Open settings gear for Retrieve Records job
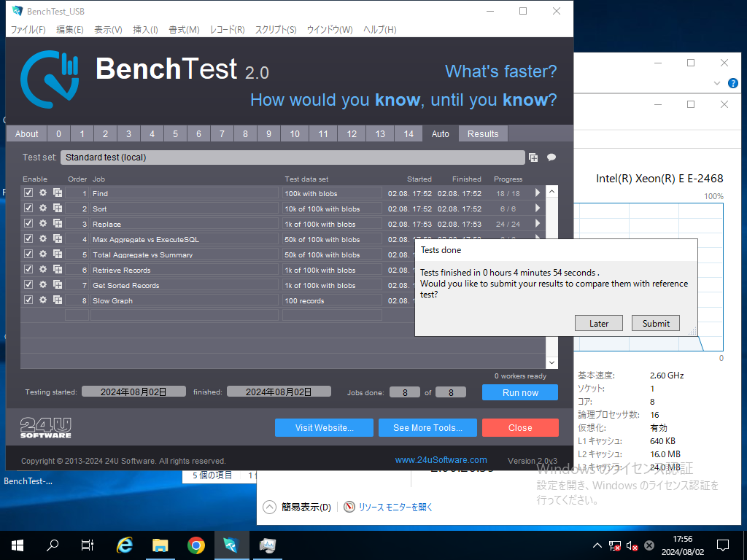This screenshot has width=747, height=560. pyautogui.click(x=43, y=269)
